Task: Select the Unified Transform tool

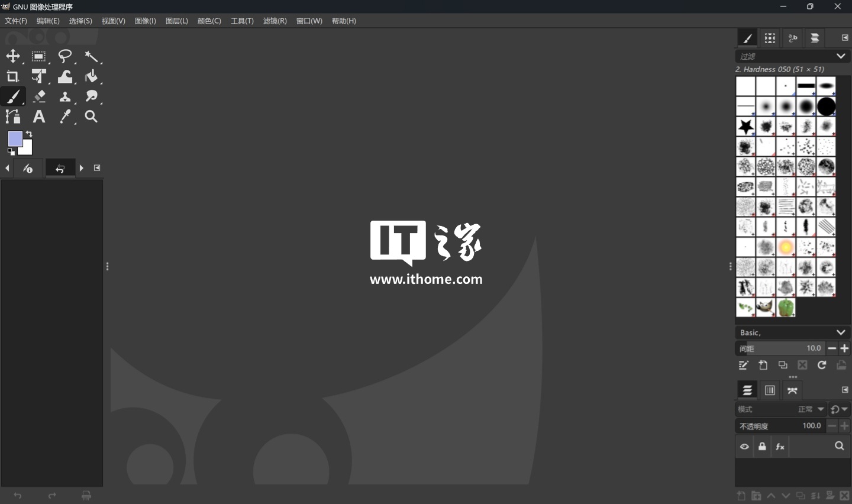Action: tap(39, 76)
